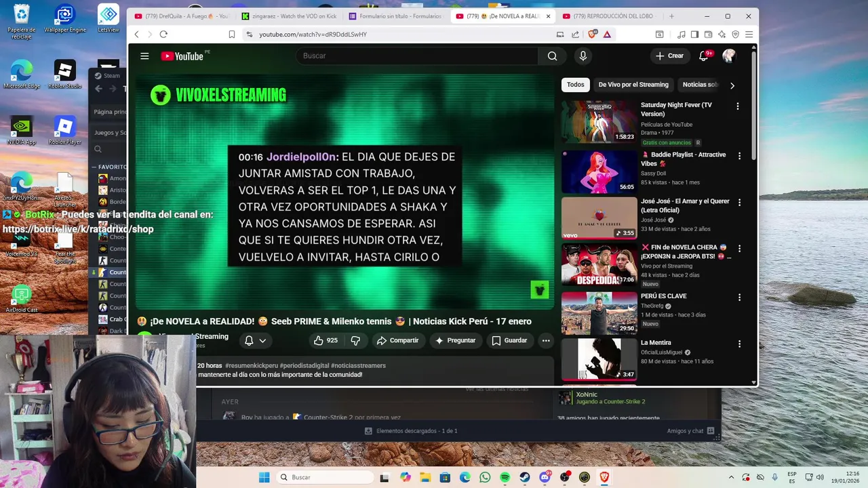Open WhatsApp from the taskbar
Viewport: 868px width, 488px height.
(485, 477)
